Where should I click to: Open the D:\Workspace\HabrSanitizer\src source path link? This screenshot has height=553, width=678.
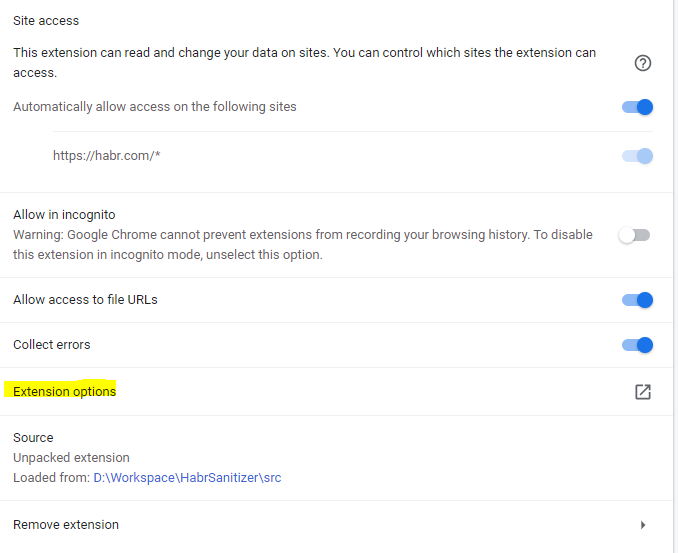187,478
